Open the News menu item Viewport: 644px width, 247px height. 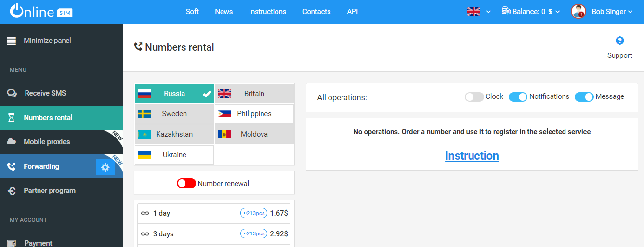pos(224,12)
